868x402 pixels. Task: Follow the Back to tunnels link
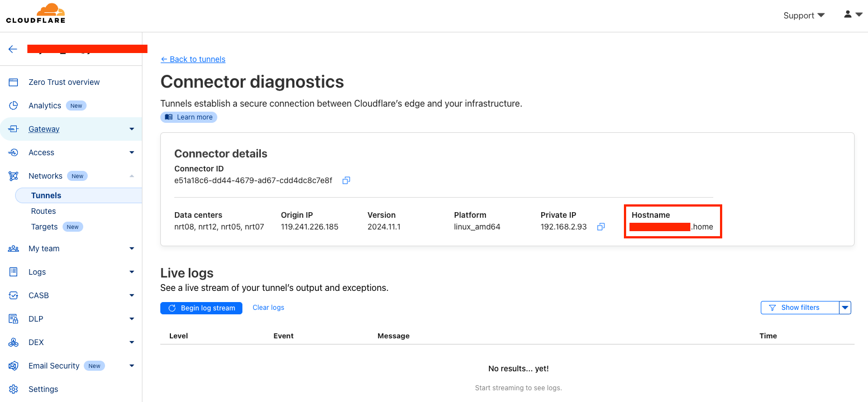(x=193, y=59)
